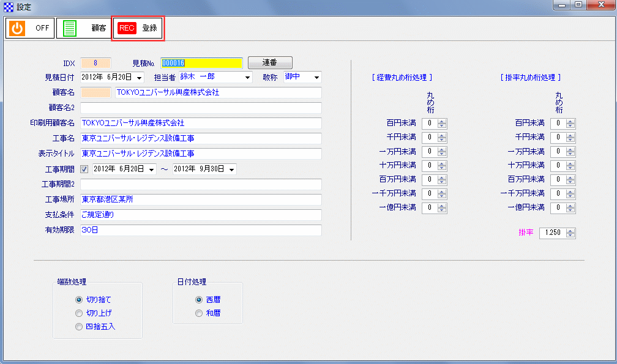Click the 工事場所 text field

tap(201, 200)
